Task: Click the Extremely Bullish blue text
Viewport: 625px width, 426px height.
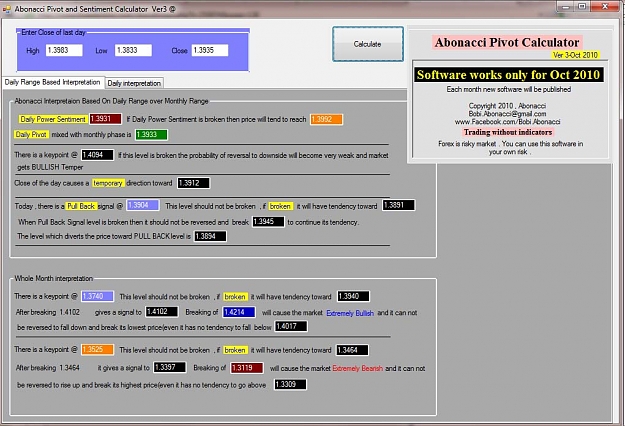Action: point(350,313)
